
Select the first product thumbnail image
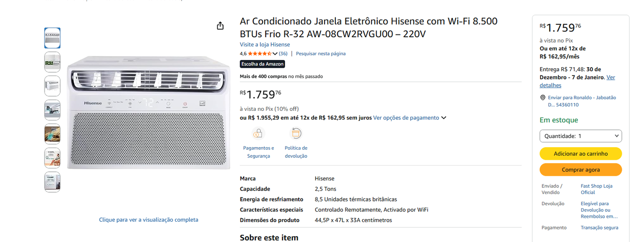click(x=52, y=38)
